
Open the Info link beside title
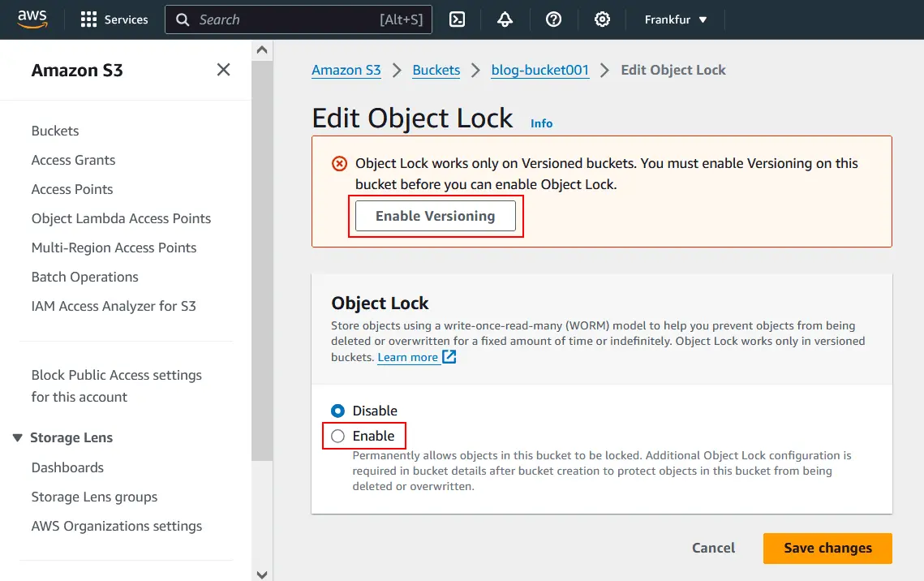pyautogui.click(x=541, y=123)
